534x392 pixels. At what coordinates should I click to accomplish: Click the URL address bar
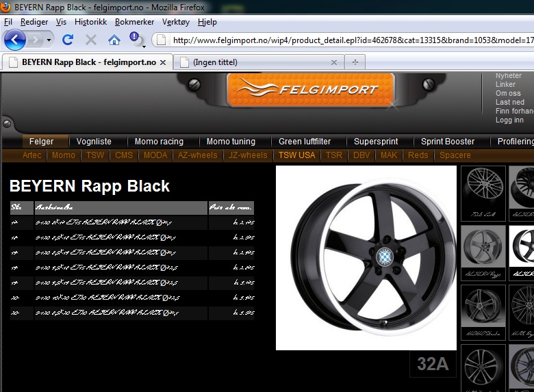point(349,40)
